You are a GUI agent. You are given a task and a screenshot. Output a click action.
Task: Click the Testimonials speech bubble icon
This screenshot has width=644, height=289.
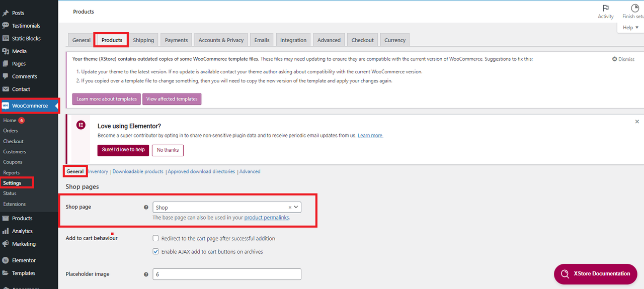coord(6,26)
